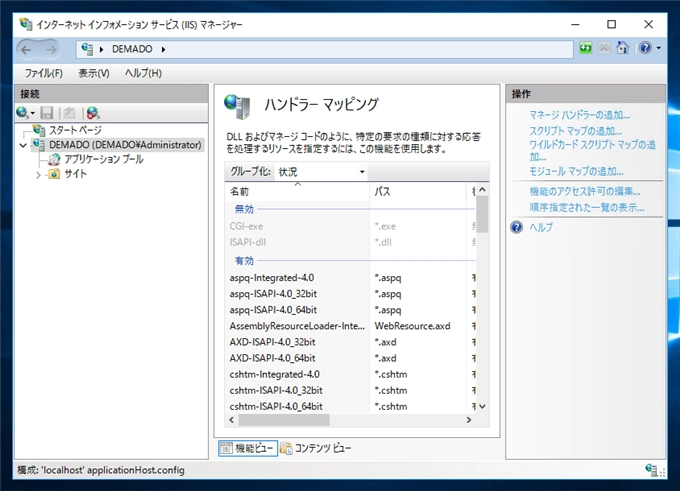680x491 pixels.
Task: Select aspq-Integrated-4.0 handler
Action: (x=350, y=278)
